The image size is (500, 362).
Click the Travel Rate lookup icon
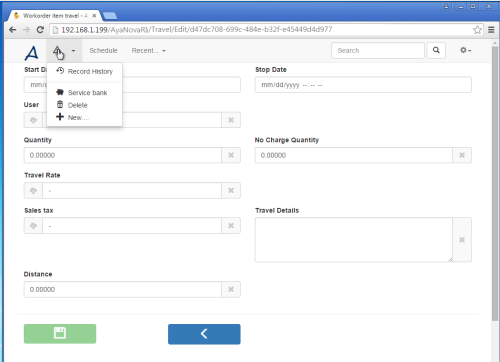(x=33, y=191)
